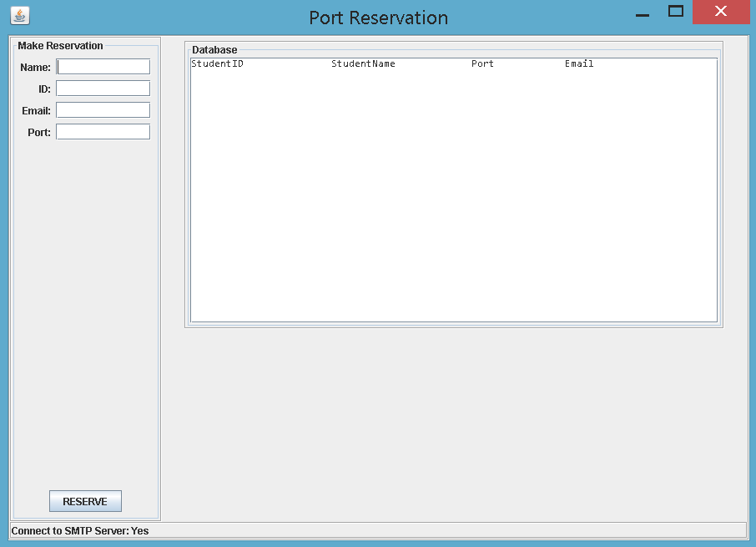Click the Database text area
This screenshot has height=547, width=756.
(x=454, y=190)
